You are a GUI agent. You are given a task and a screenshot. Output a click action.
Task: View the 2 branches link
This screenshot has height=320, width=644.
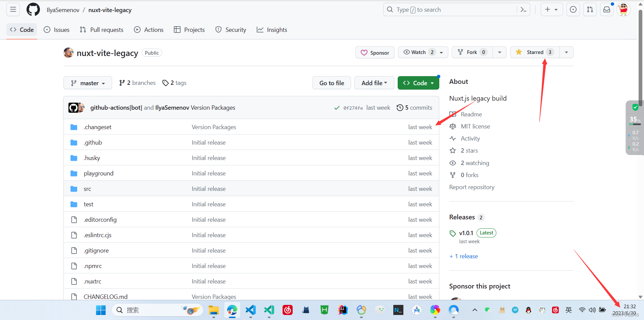point(137,83)
